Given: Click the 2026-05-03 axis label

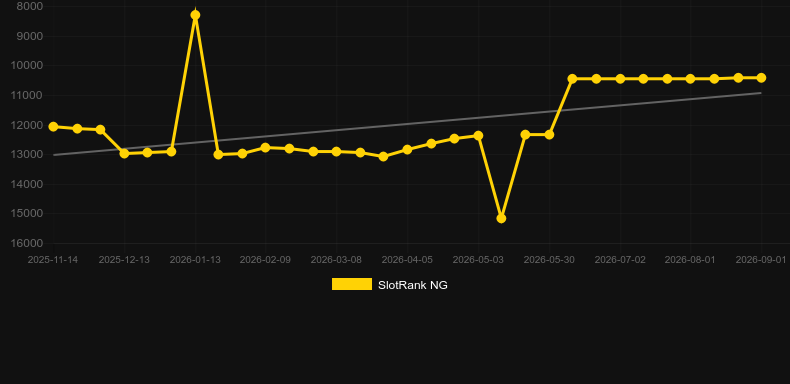Looking at the screenshot, I should pos(478,260).
